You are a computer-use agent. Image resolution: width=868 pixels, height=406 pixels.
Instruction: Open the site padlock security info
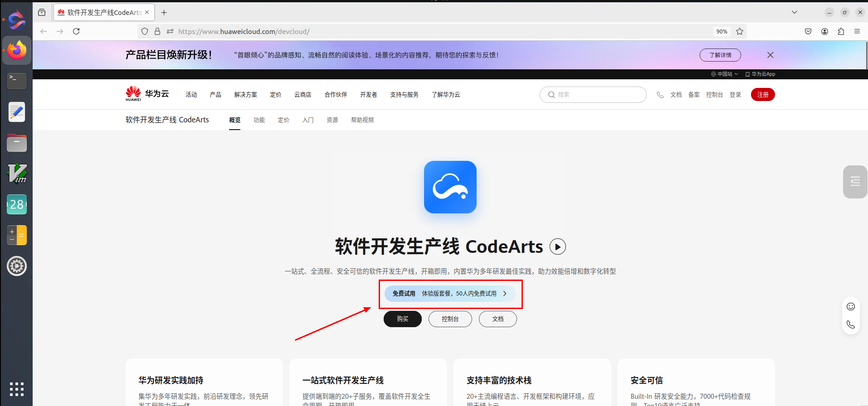click(157, 31)
